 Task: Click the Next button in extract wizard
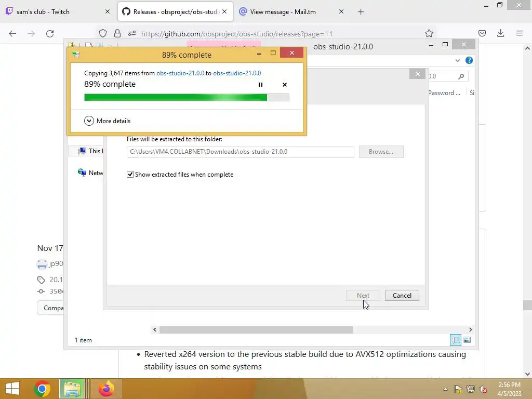pyautogui.click(x=363, y=296)
